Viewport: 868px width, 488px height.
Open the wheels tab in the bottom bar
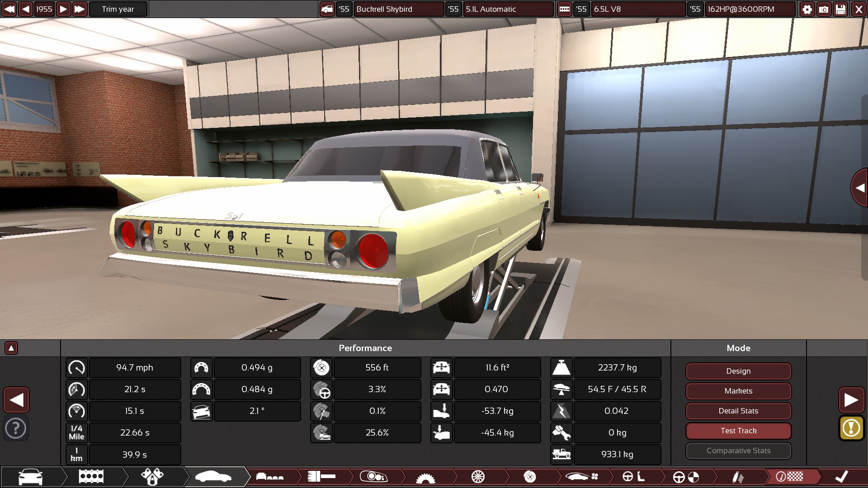pyautogui.click(x=478, y=477)
